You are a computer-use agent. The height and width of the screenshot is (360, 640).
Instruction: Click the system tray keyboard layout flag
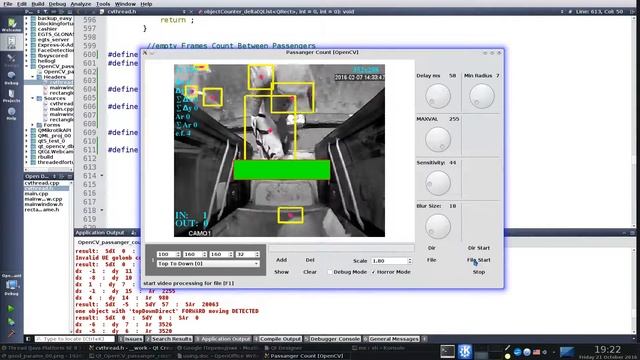pos(536,352)
